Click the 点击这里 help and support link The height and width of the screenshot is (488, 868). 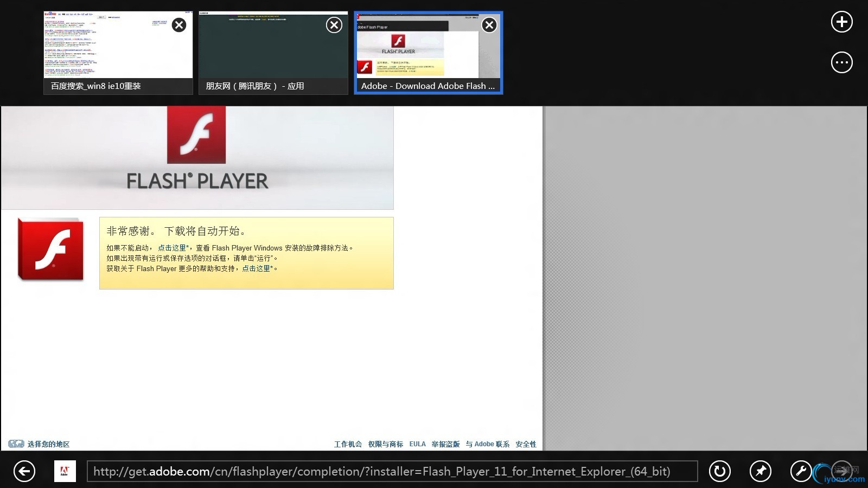click(x=256, y=268)
